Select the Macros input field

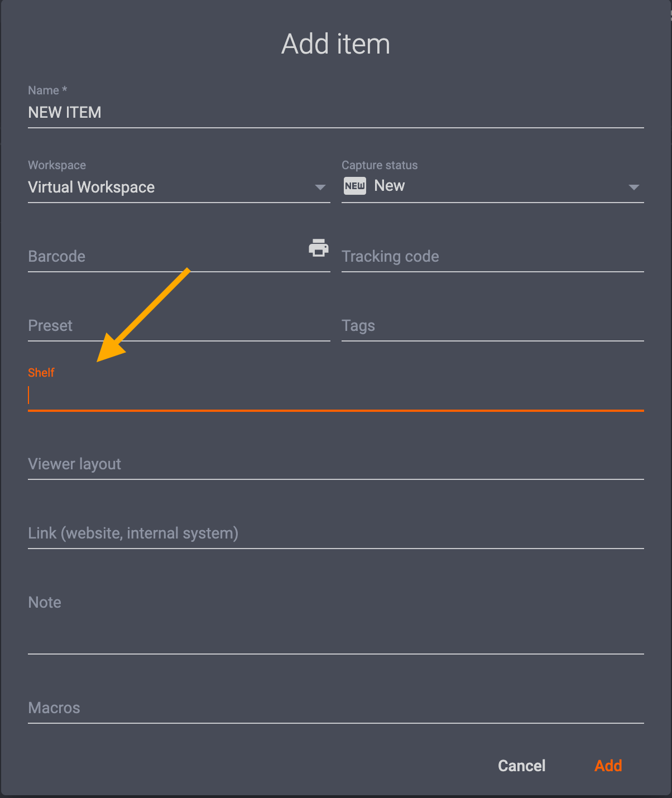(335, 708)
